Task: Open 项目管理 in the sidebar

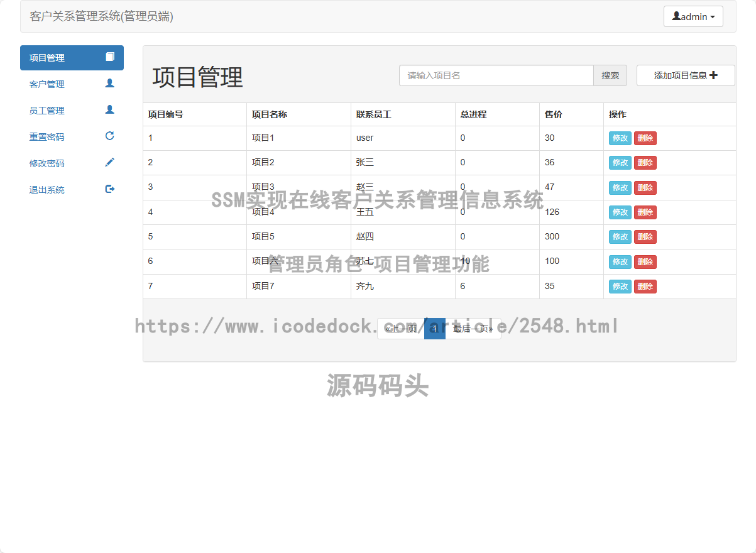Action: 72,58
